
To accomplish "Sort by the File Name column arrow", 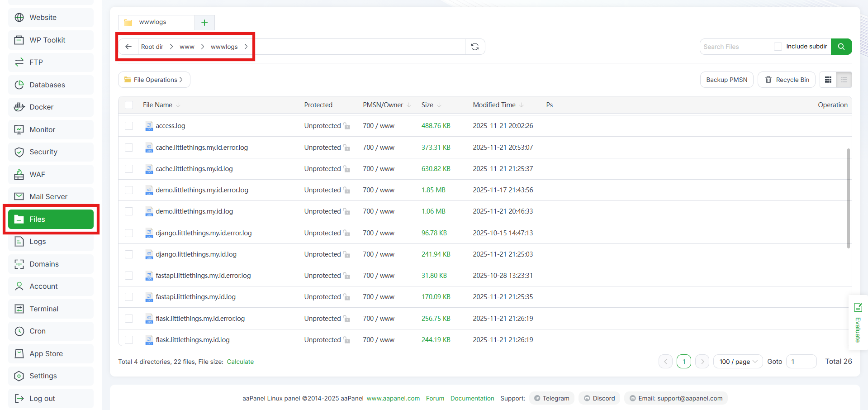I will 178,105.
